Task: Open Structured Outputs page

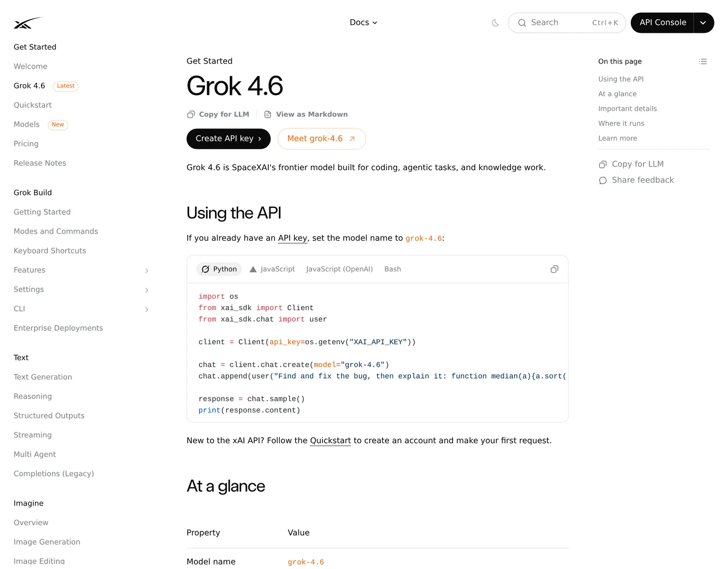Action: coord(49,416)
